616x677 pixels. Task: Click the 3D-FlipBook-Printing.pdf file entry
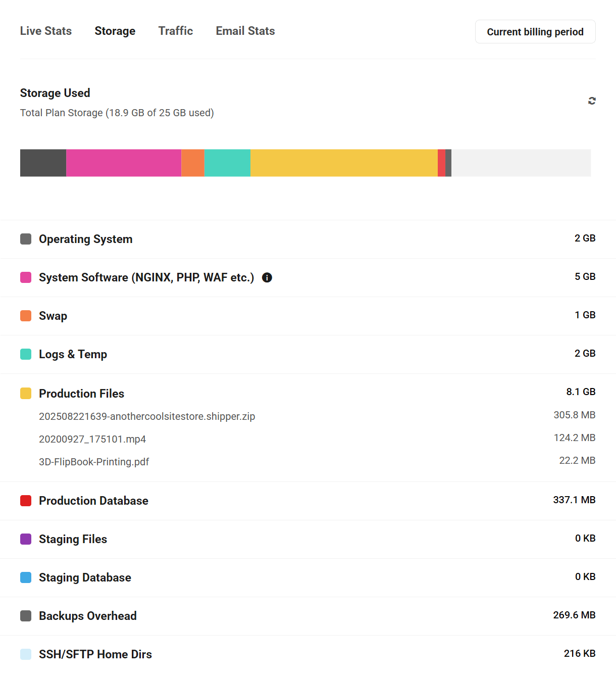pyautogui.click(x=94, y=462)
